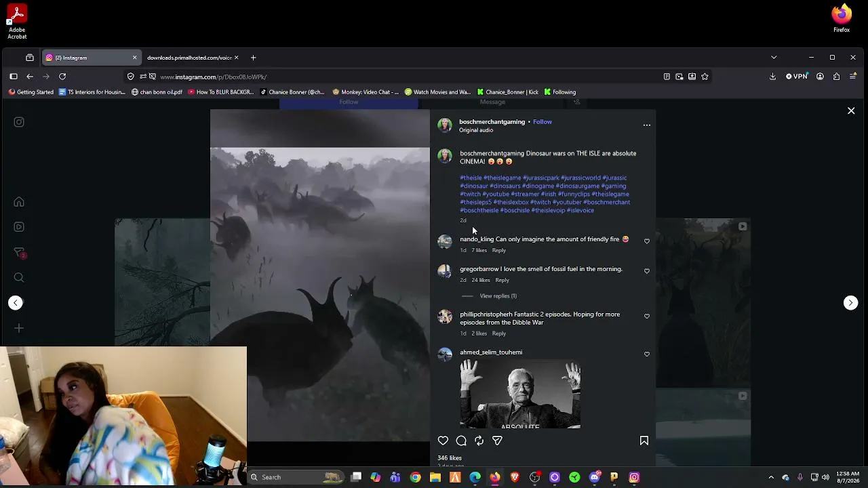The image size is (868, 488).
Task: Open the Getting Started bookmark
Action: click(x=31, y=92)
